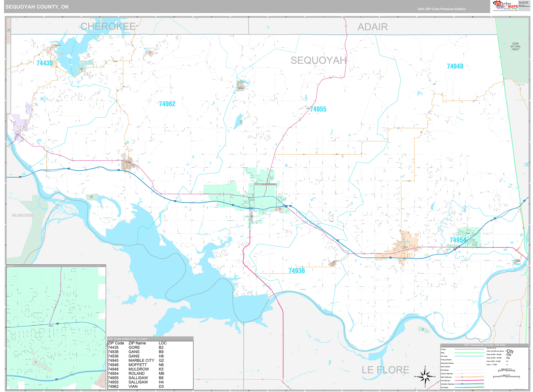Open the Cities and Towns legend section
Viewport: 533px width, 392px height.
492,348
